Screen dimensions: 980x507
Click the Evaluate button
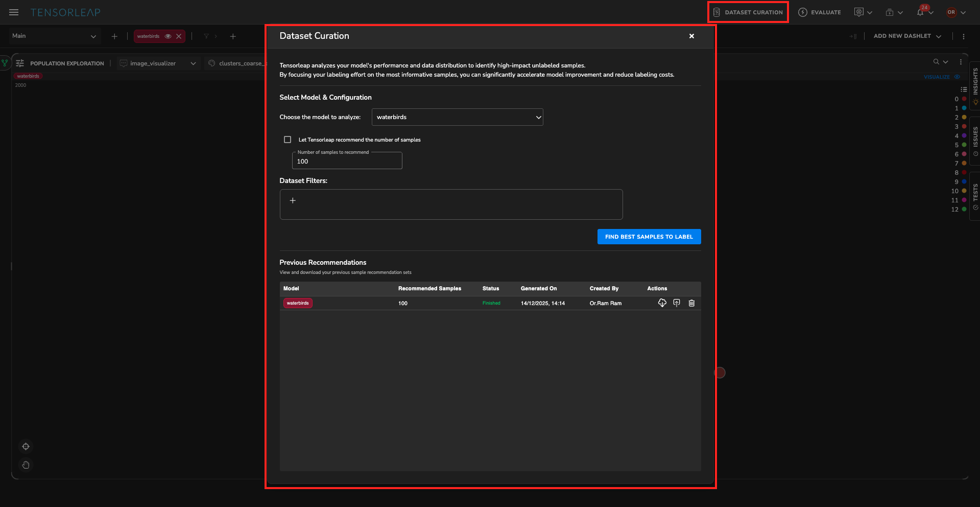point(820,12)
